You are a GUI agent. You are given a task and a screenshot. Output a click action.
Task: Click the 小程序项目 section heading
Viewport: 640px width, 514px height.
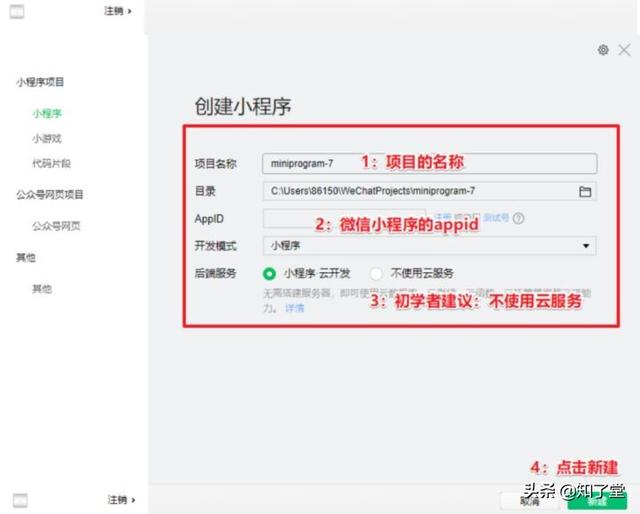point(40,82)
